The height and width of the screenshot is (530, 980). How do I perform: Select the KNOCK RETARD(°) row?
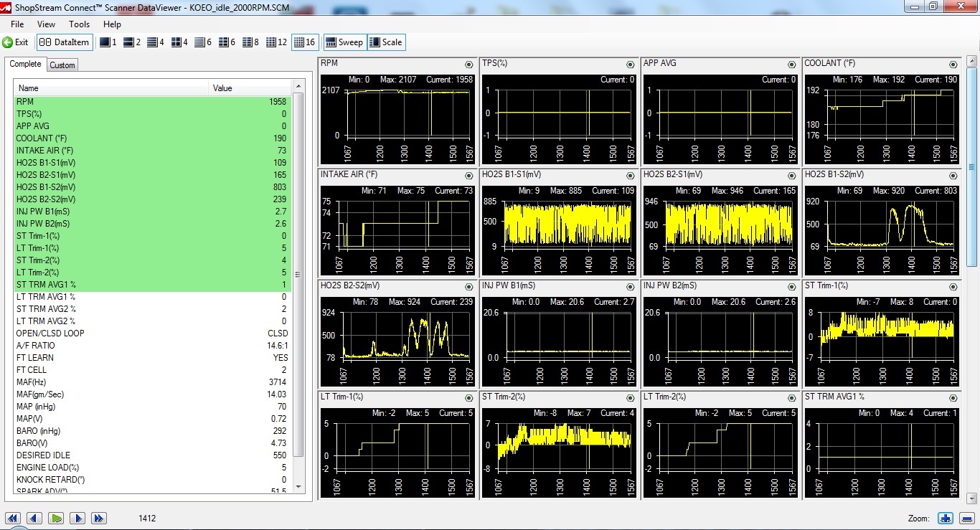tap(152, 480)
